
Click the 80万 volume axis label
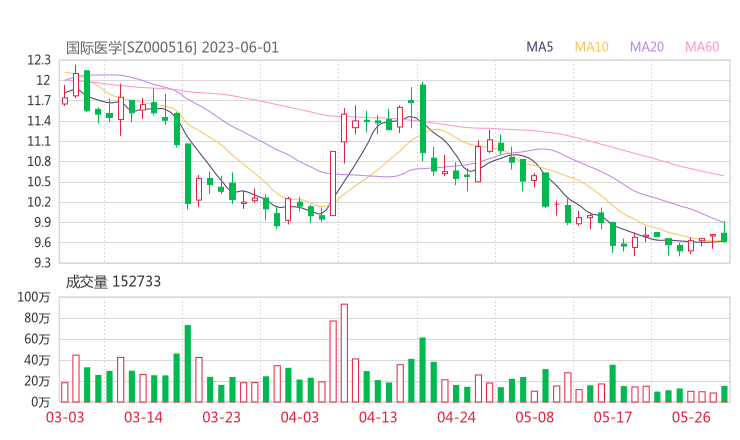pyautogui.click(x=37, y=318)
